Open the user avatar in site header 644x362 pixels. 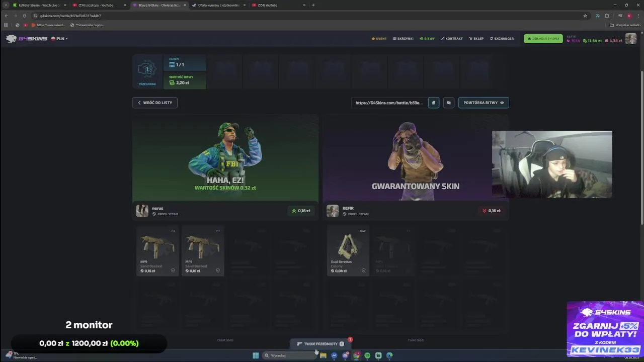(631, 39)
